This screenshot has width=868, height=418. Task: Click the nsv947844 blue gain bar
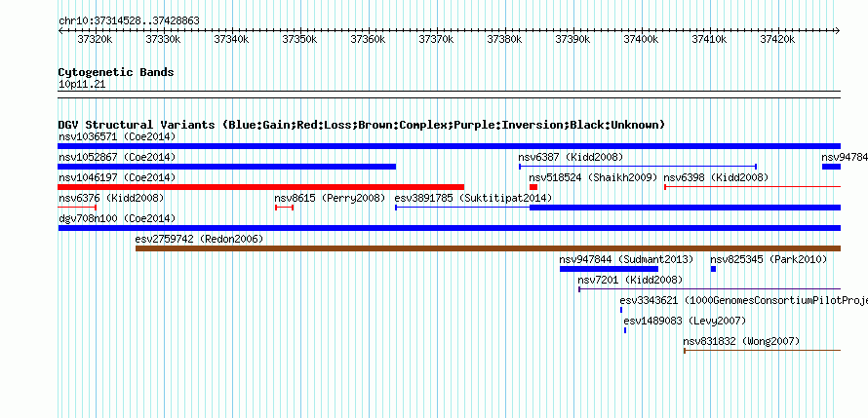tap(609, 269)
